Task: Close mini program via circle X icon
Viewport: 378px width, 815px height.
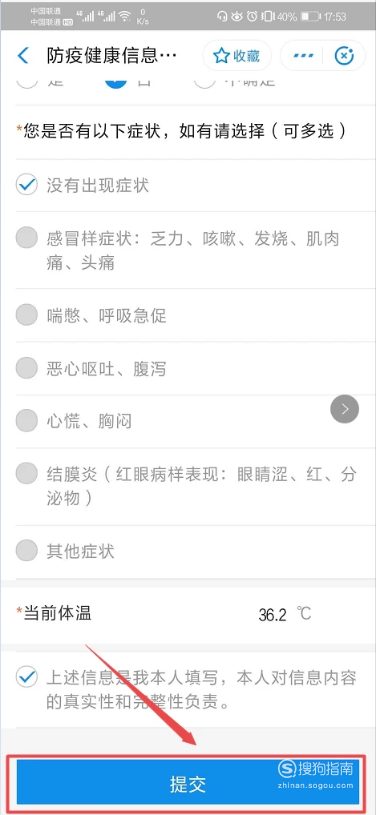Action: [344, 56]
